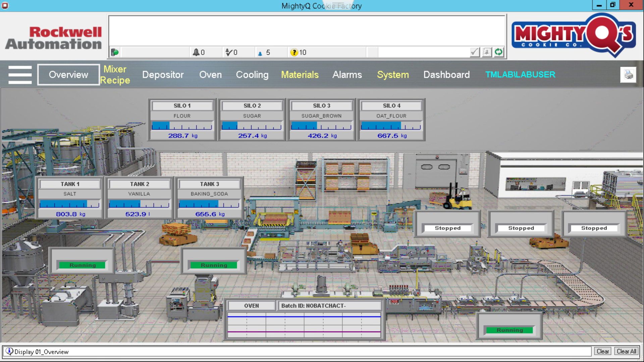Click the checkmark validation icon
Screen dimensions: 644x362
click(475, 52)
